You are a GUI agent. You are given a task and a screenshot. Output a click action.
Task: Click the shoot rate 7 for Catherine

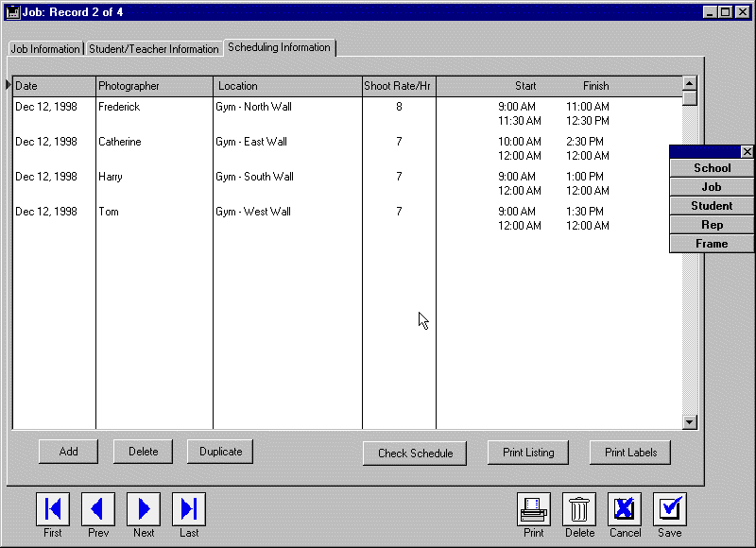point(399,142)
